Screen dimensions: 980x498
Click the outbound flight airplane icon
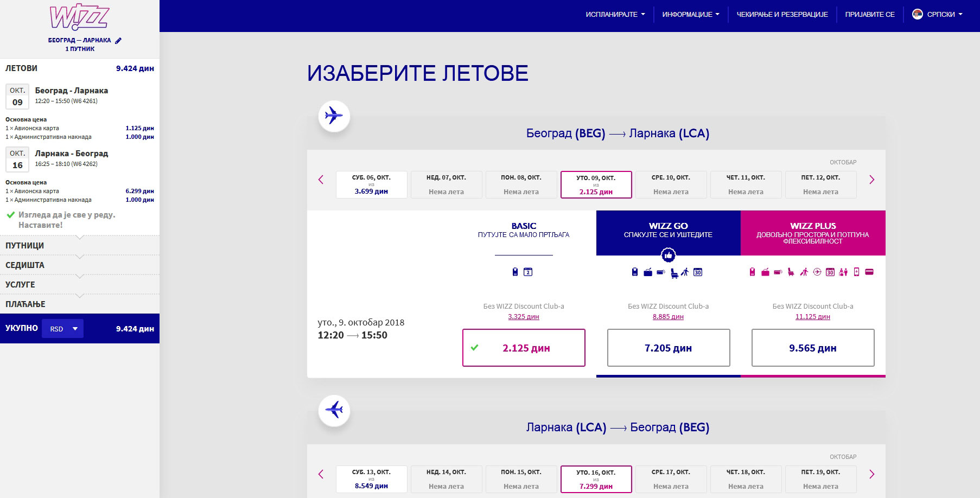[x=334, y=116]
